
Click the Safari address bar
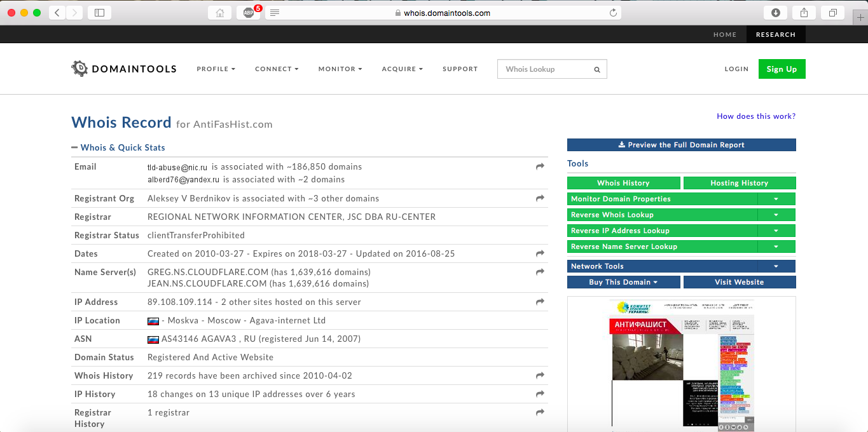443,13
